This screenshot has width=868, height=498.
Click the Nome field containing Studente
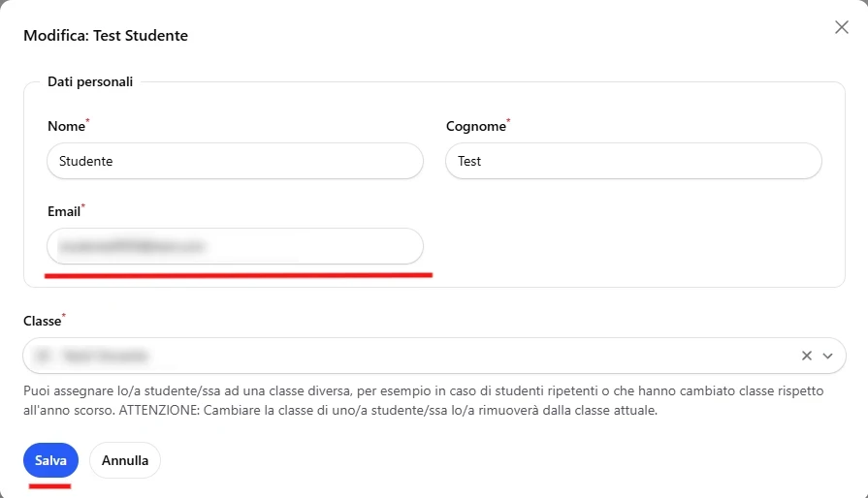click(x=235, y=161)
